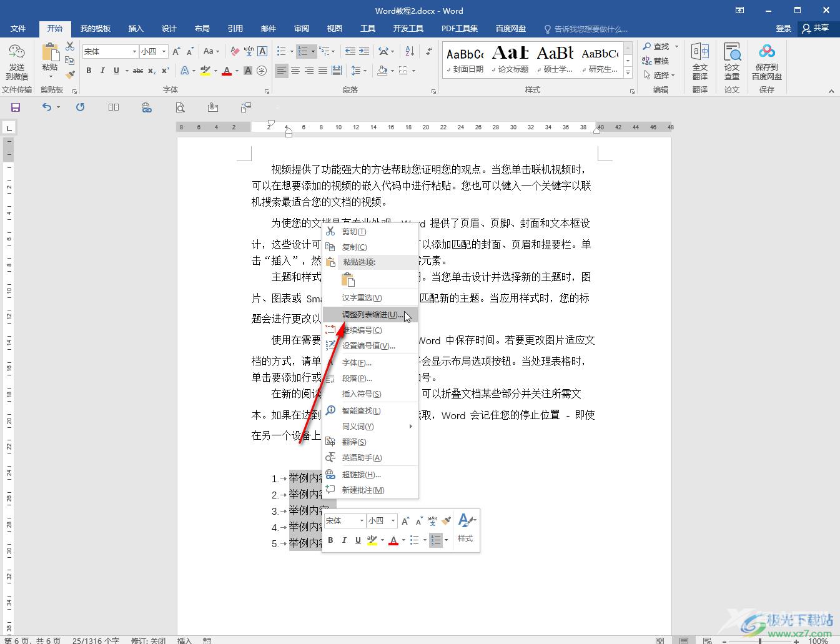Click mini toolbar red font color
The height and width of the screenshot is (644, 840).
pyautogui.click(x=393, y=540)
